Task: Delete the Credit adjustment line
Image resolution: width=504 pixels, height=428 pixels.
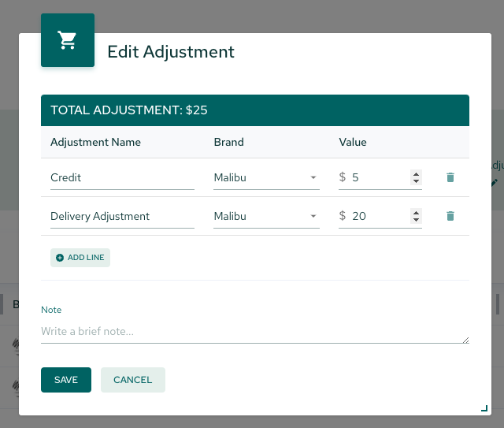Action: [450, 177]
